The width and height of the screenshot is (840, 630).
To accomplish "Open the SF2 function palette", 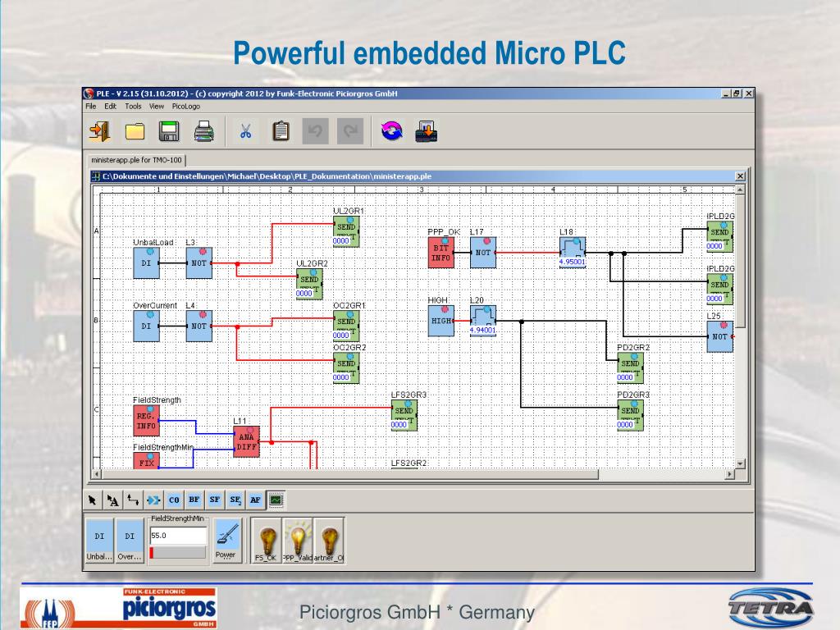I will pos(235,500).
